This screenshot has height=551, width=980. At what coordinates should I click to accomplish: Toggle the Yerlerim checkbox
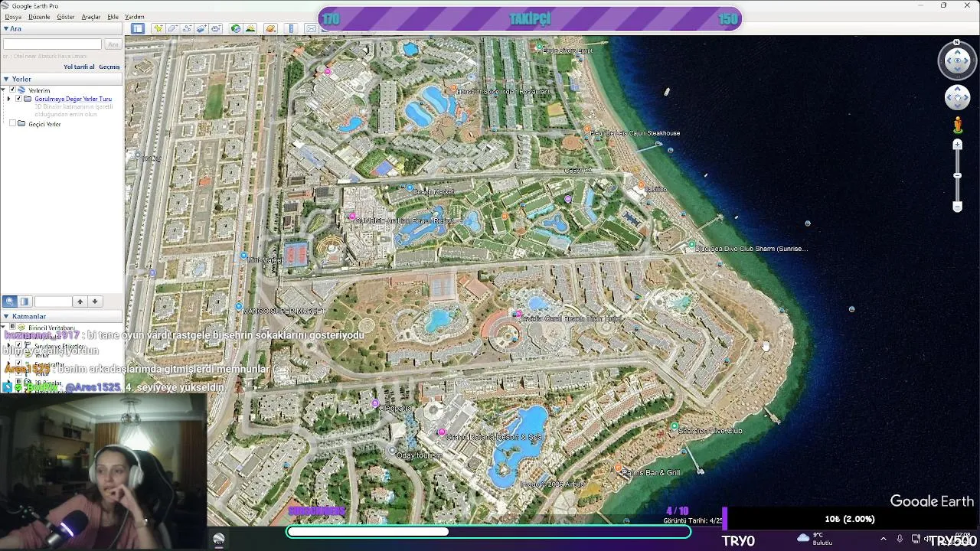point(13,90)
